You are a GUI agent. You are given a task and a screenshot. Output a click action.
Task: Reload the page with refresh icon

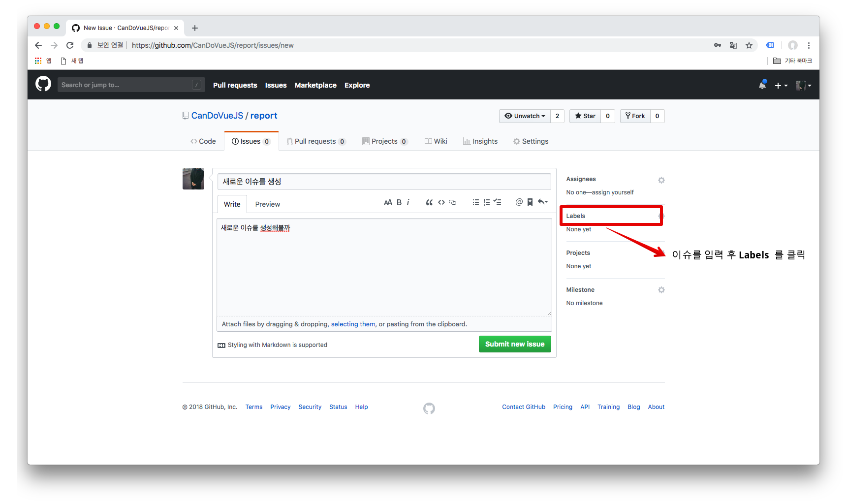(x=70, y=45)
